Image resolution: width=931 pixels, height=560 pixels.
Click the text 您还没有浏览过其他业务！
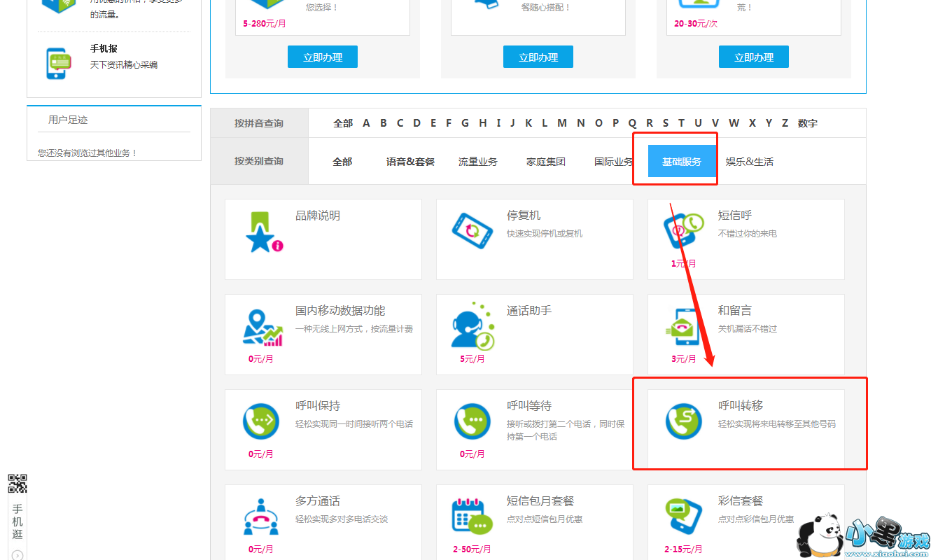click(87, 153)
